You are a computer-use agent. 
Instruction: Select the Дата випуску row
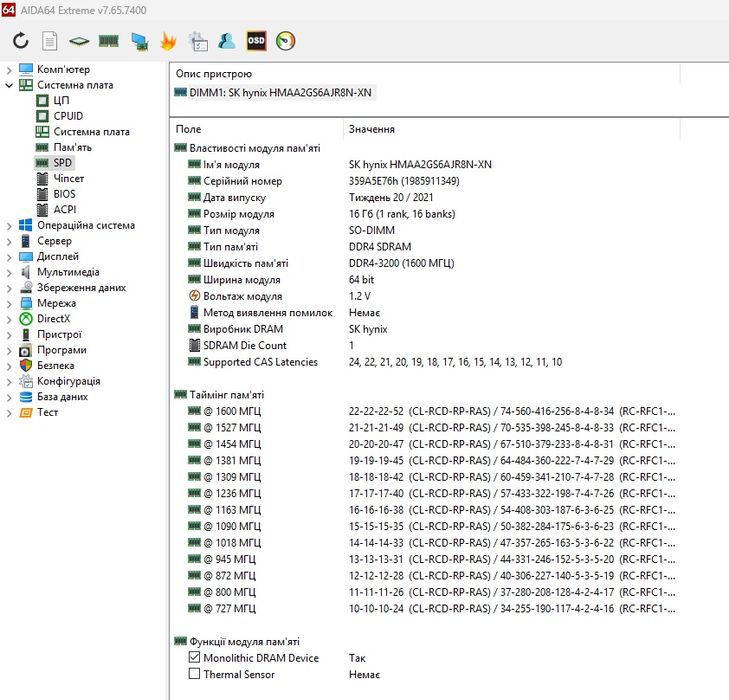(424, 198)
